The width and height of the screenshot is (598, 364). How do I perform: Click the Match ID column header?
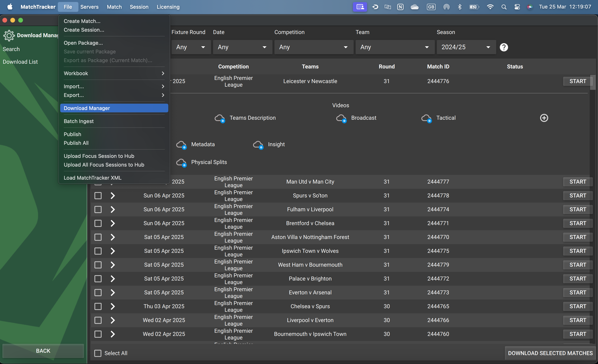click(438, 66)
